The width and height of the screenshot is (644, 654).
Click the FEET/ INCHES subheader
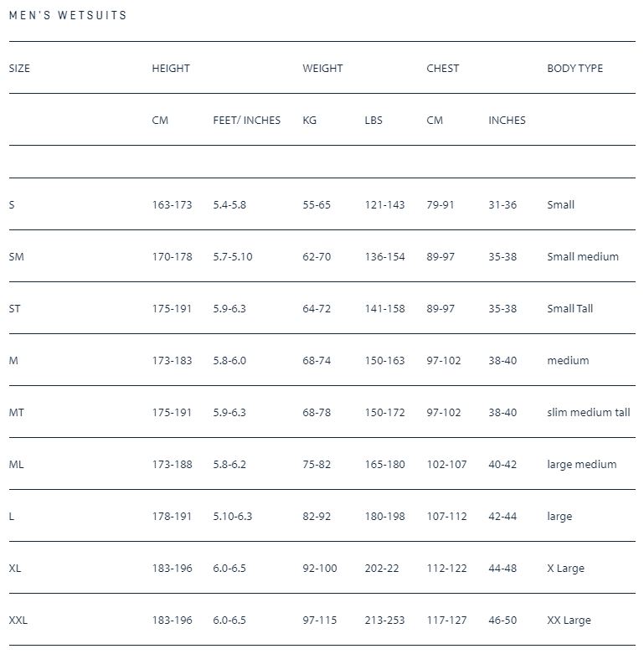(x=246, y=121)
